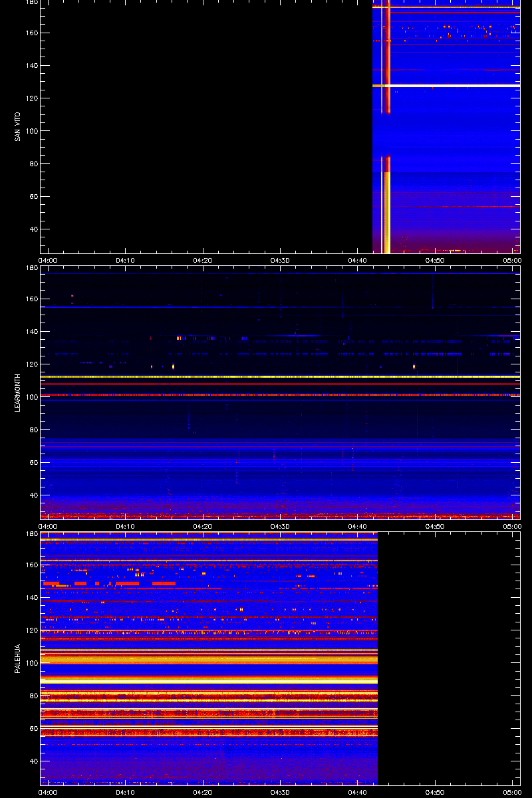532x798 pixels.
Task: Click the bright yellow 100 MHz band in Palehua spectrogram
Action: tap(209, 660)
